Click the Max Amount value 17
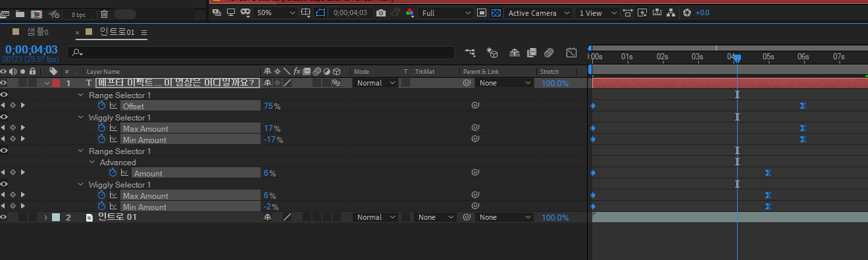Viewport: 868px width, 260px height. coord(268,128)
